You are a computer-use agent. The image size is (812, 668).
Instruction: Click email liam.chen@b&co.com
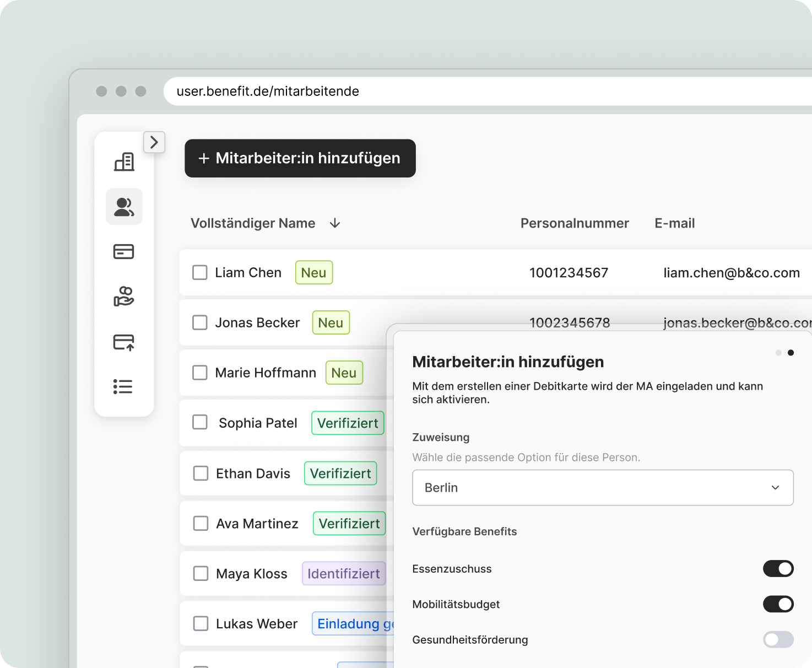coord(732,273)
